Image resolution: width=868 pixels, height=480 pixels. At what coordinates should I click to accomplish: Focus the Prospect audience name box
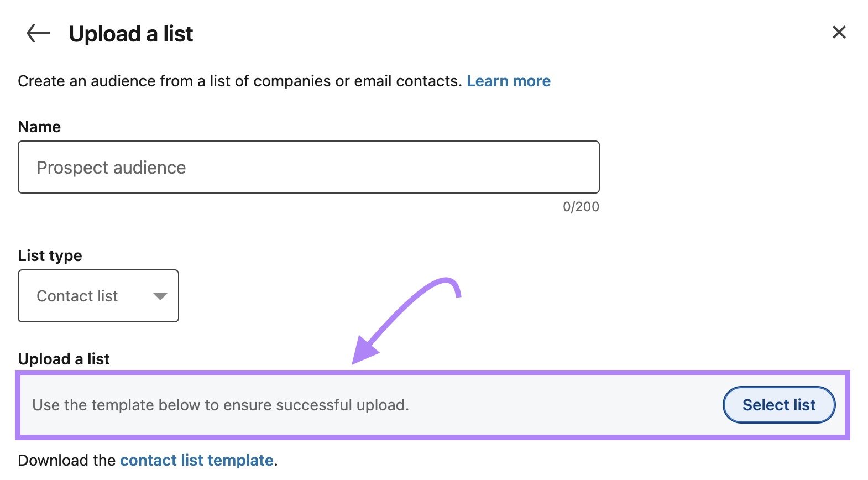click(308, 166)
